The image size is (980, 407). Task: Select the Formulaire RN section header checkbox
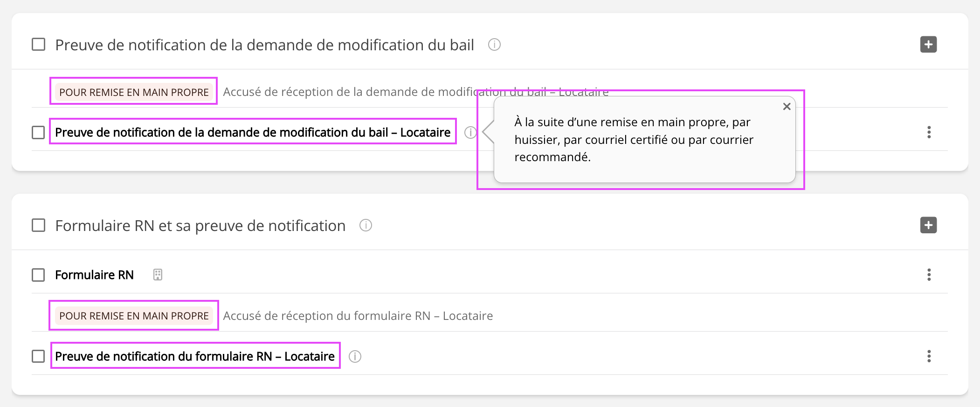tap(38, 225)
